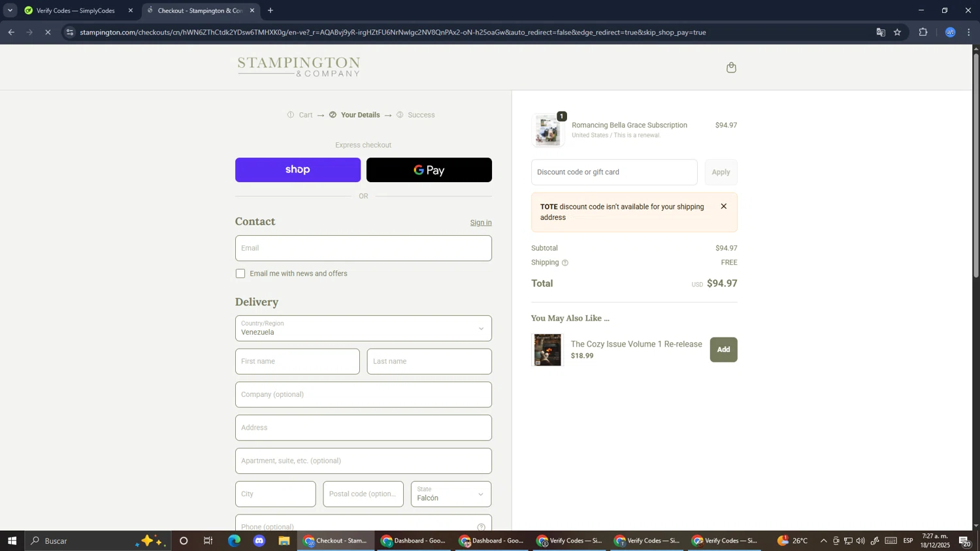This screenshot has height=551, width=980.
Task: Click the page vertical scrollbar
Action: coord(976,166)
